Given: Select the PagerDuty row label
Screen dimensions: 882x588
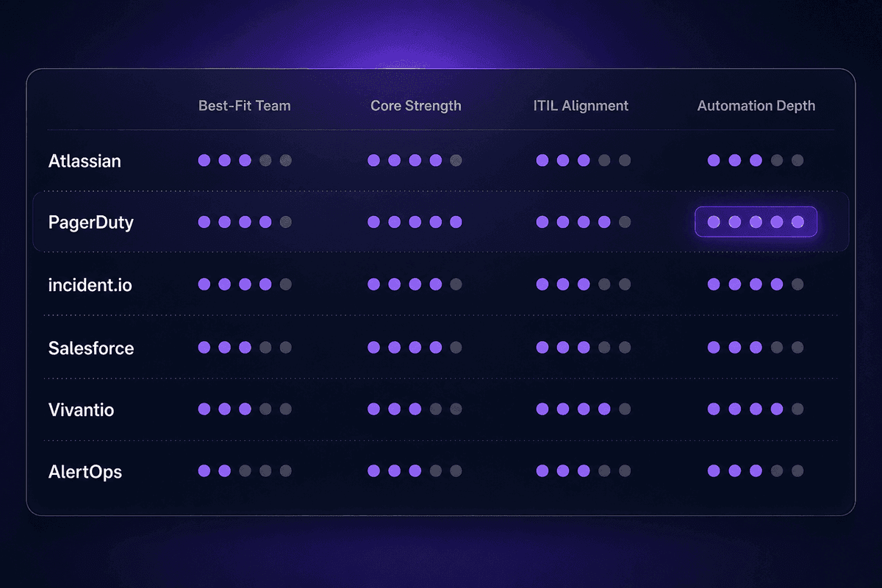Looking at the screenshot, I should (91, 222).
